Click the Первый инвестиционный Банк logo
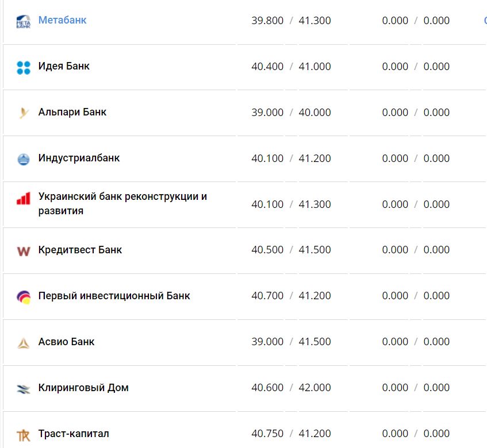Viewport: 487px width, 448px height. (x=23, y=297)
